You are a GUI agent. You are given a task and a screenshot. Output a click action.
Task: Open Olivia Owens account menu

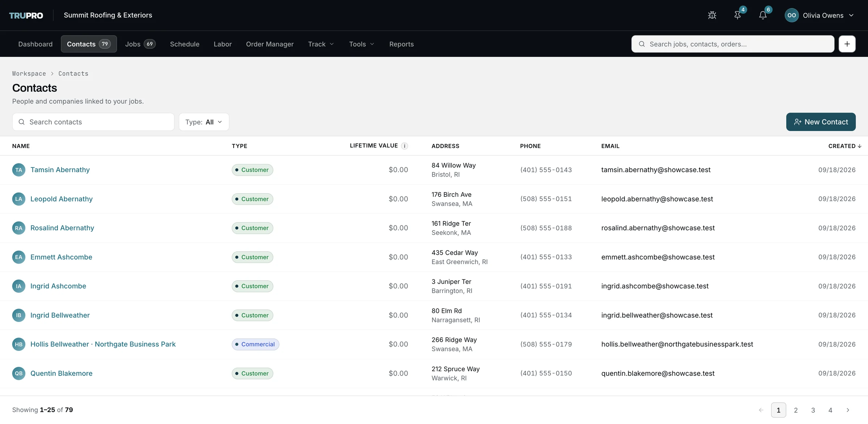pos(820,15)
